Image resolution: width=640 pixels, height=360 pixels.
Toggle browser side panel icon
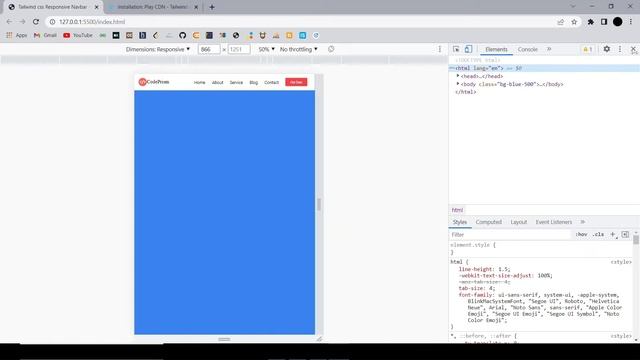click(604, 22)
